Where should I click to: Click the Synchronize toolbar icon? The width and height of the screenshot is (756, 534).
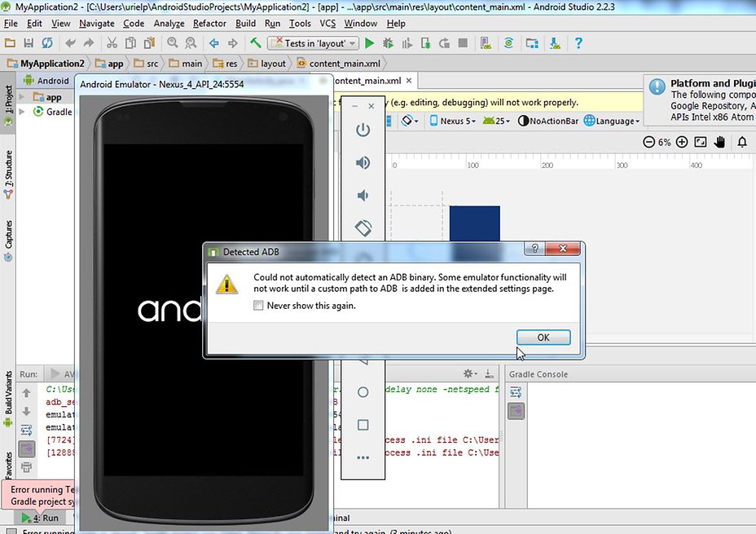click(46, 43)
